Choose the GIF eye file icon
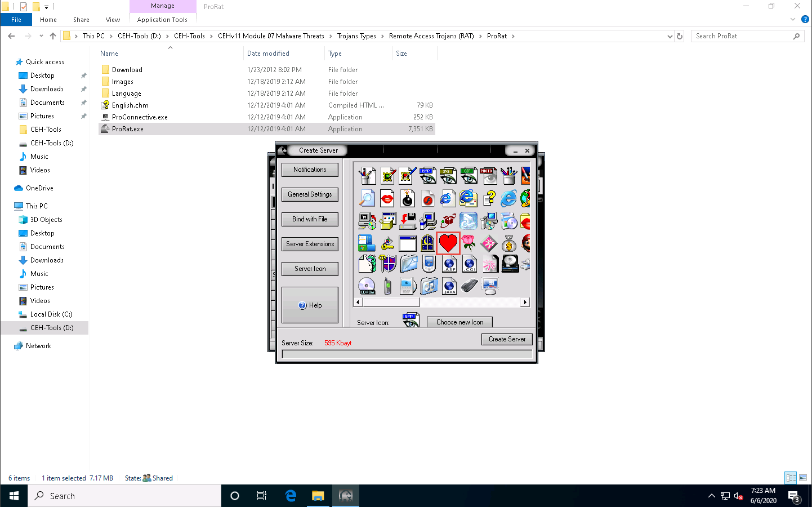This screenshot has width=812, height=507. coord(469,176)
